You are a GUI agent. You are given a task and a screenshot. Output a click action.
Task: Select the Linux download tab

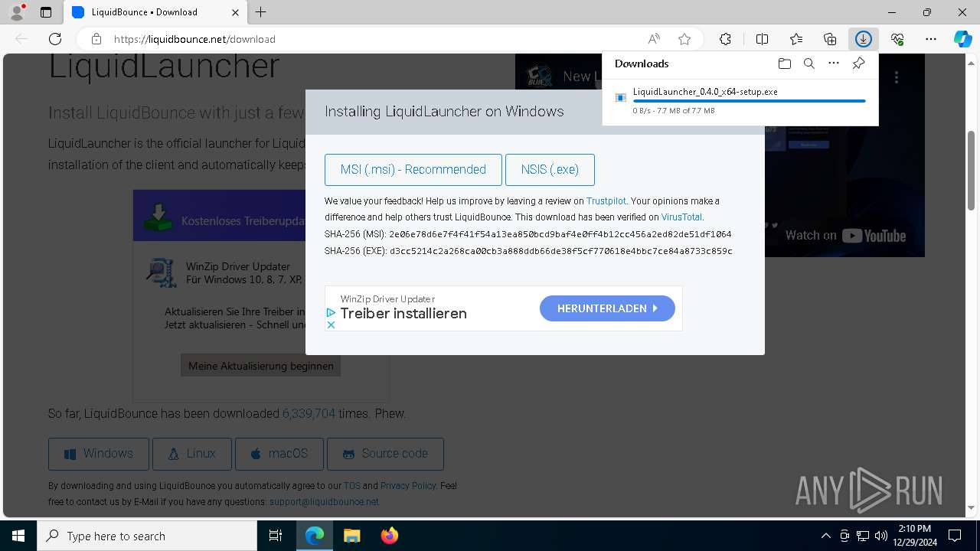[x=192, y=454]
